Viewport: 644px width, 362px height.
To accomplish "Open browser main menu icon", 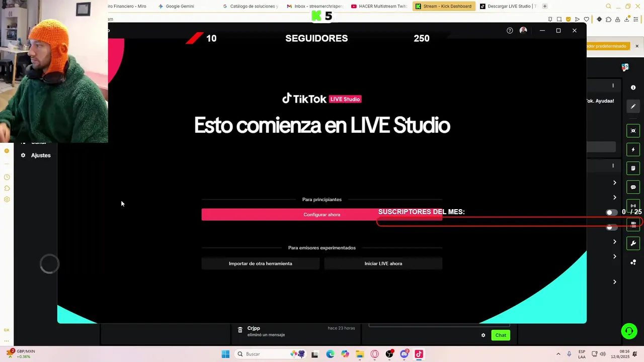I will [636, 19].
